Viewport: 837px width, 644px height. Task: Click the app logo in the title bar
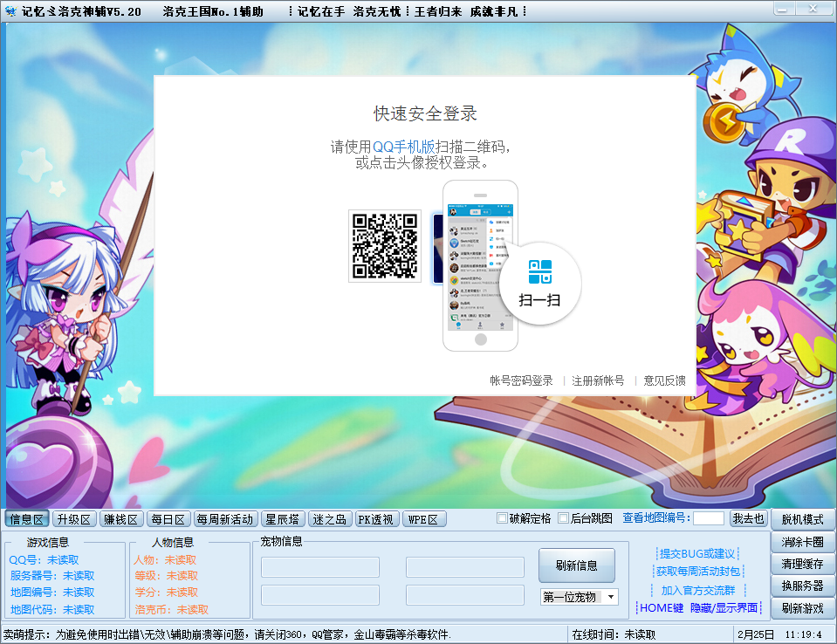pos(12,11)
